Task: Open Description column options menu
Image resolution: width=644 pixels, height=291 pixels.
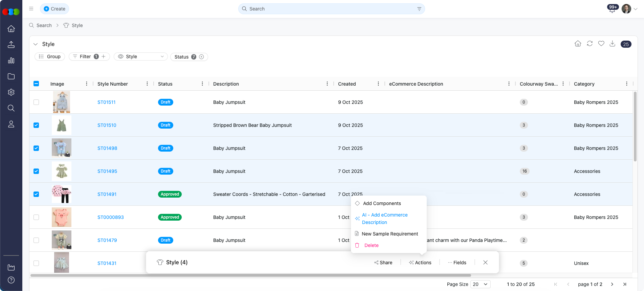Action: (327, 84)
